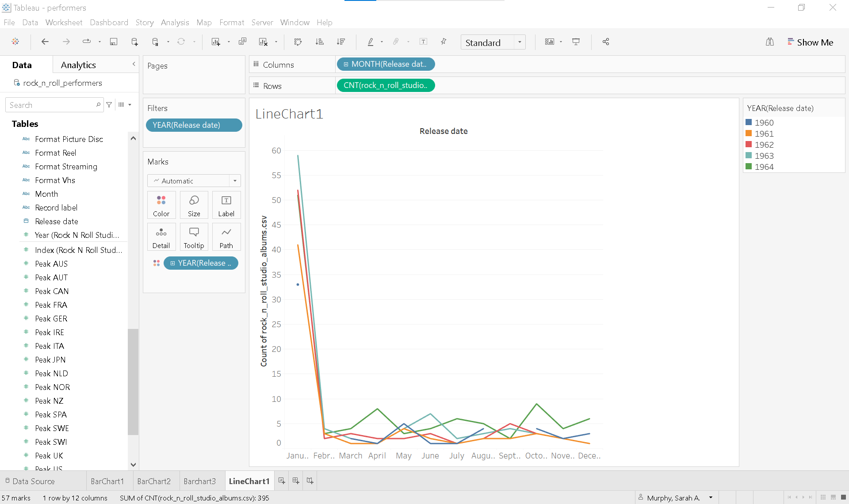Click the Duplicate worksheet icon
This screenshot has width=849, height=504.
(x=242, y=42)
